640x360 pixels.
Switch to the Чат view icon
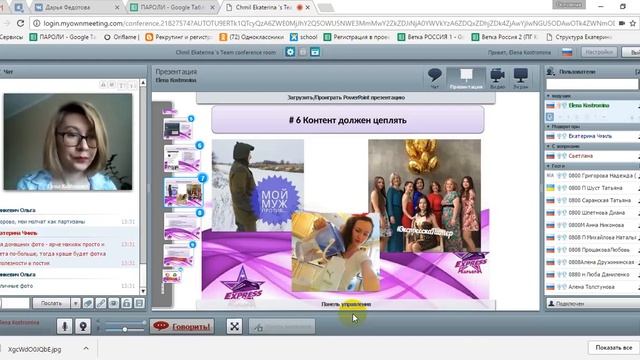click(x=435, y=78)
